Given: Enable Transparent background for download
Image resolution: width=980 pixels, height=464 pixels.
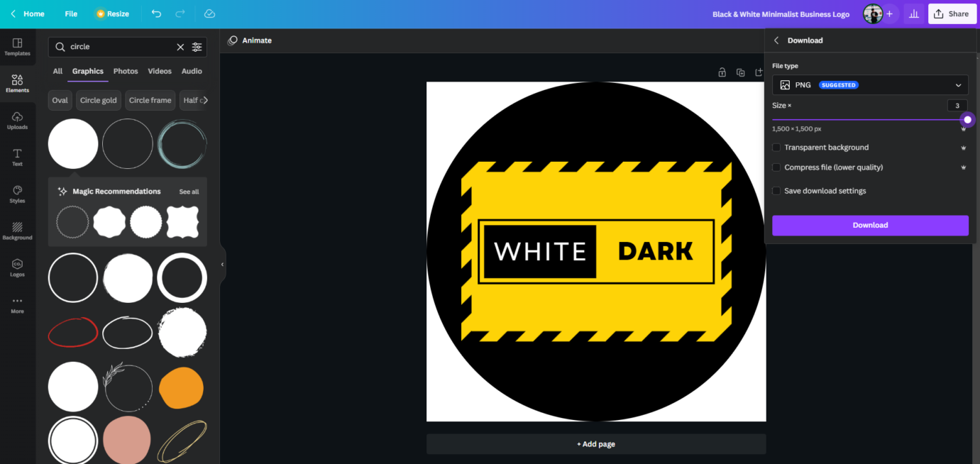Looking at the screenshot, I should [776, 147].
